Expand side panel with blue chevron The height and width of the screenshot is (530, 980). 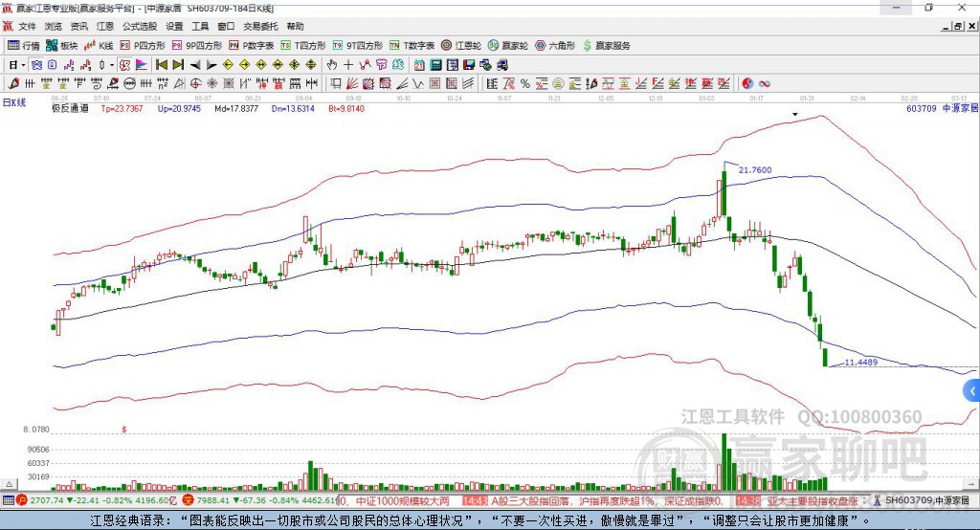[x=971, y=392]
